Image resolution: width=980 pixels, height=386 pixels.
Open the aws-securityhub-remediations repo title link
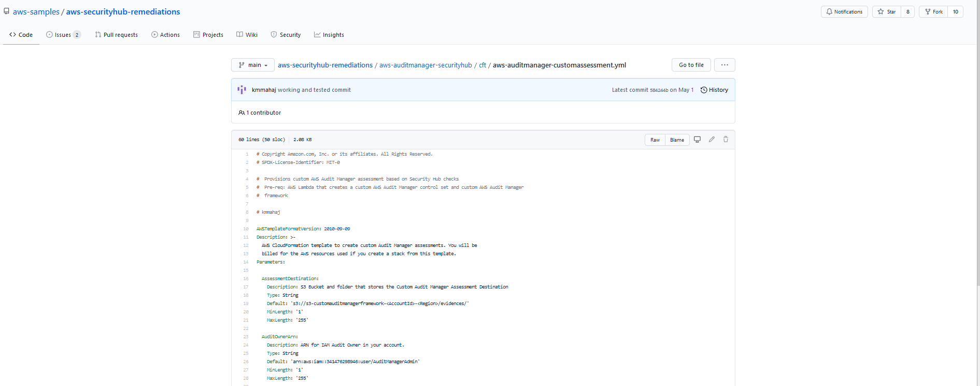coord(123,11)
